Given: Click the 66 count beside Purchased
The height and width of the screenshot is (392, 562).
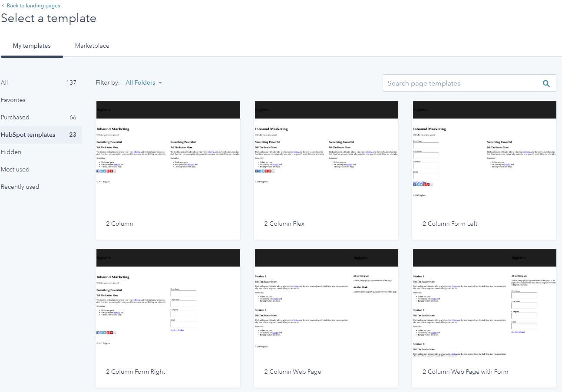Looking at the screenshot, I should coord(73,117).
